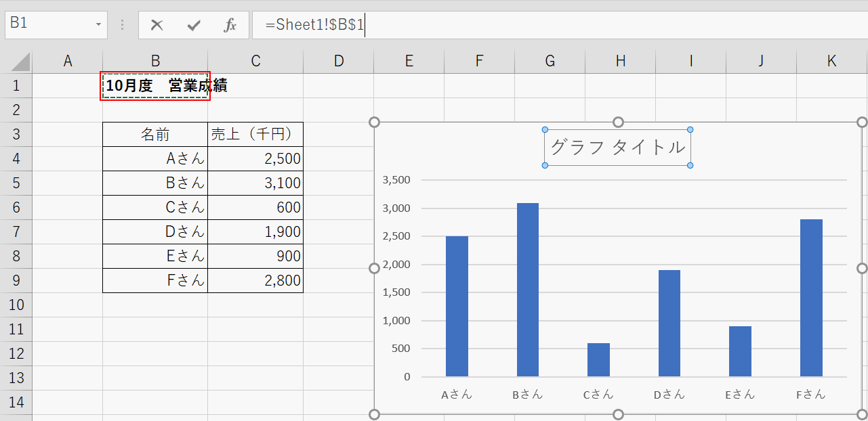The image size is (868, 421).
Task: Select column D header
Action: pos(338,62)
